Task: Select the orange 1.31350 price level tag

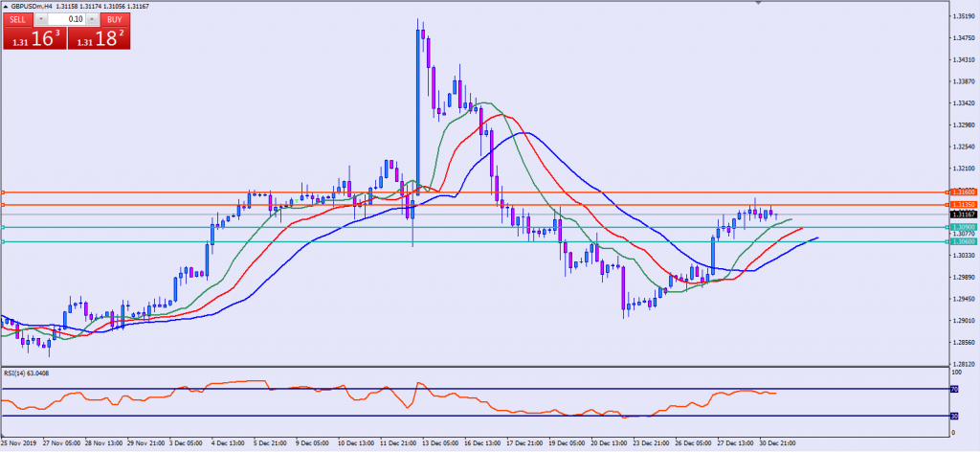Action: 961,205
